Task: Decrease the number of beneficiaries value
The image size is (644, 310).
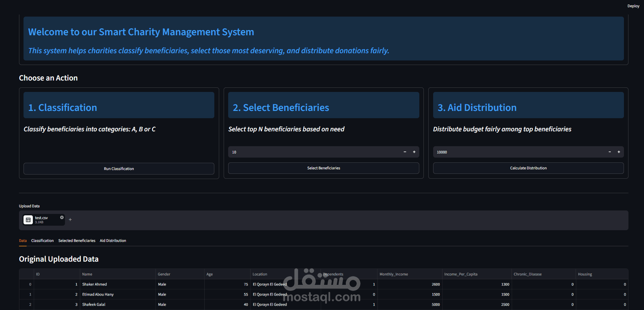Action: pyautogui.click(x=405, y=152)
